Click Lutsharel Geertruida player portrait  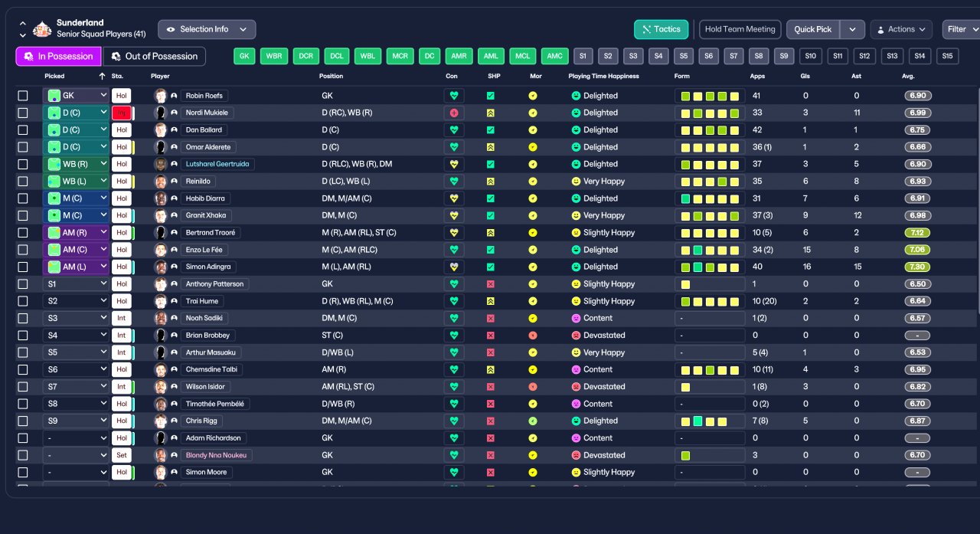pyautogui.click(x=161, y=164)
